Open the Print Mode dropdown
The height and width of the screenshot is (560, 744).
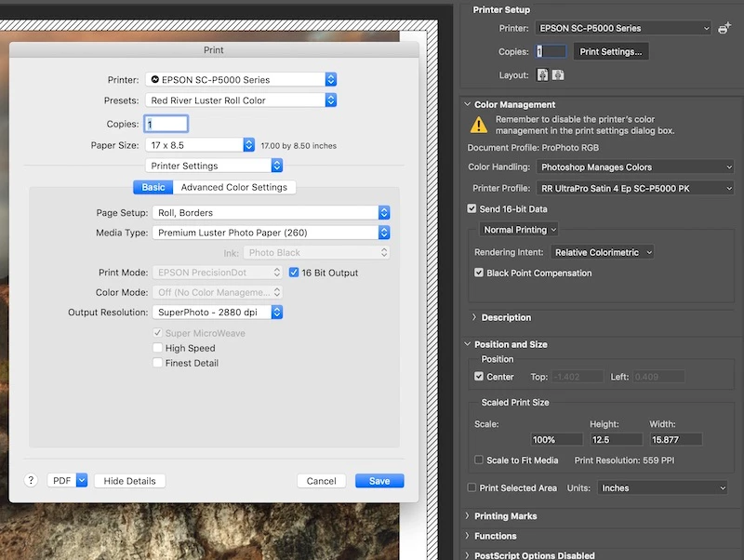pos(218,273)
